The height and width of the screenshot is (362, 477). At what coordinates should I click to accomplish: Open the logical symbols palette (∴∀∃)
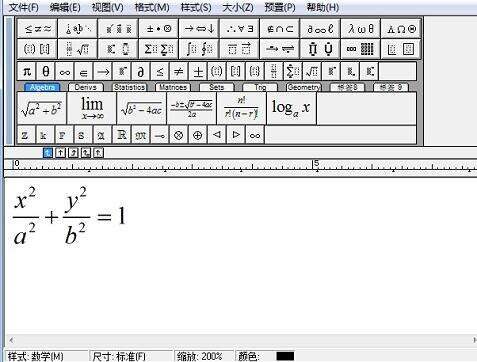pyautogui.click(x=239, y=29)
